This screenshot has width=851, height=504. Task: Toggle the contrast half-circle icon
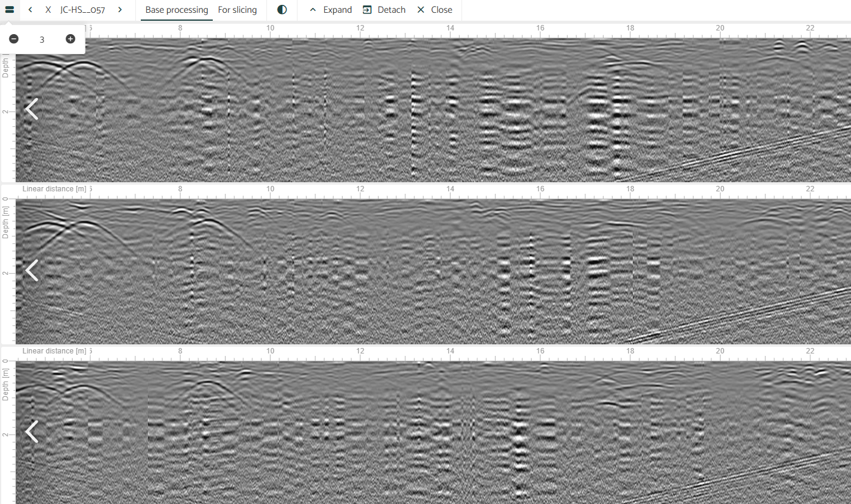point(282,10)
